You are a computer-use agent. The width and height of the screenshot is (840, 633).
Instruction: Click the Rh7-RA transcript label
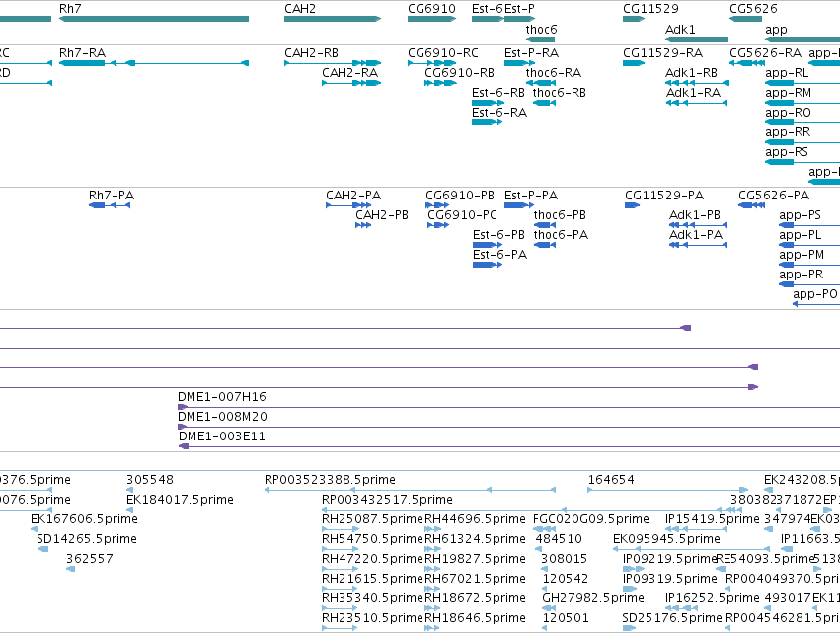(x=82, y=53)
